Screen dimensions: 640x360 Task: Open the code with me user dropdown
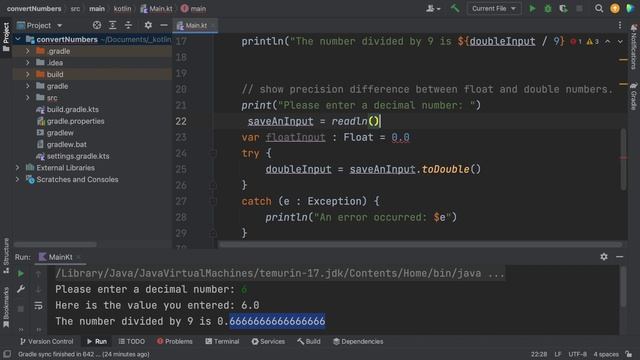(433, 9)
